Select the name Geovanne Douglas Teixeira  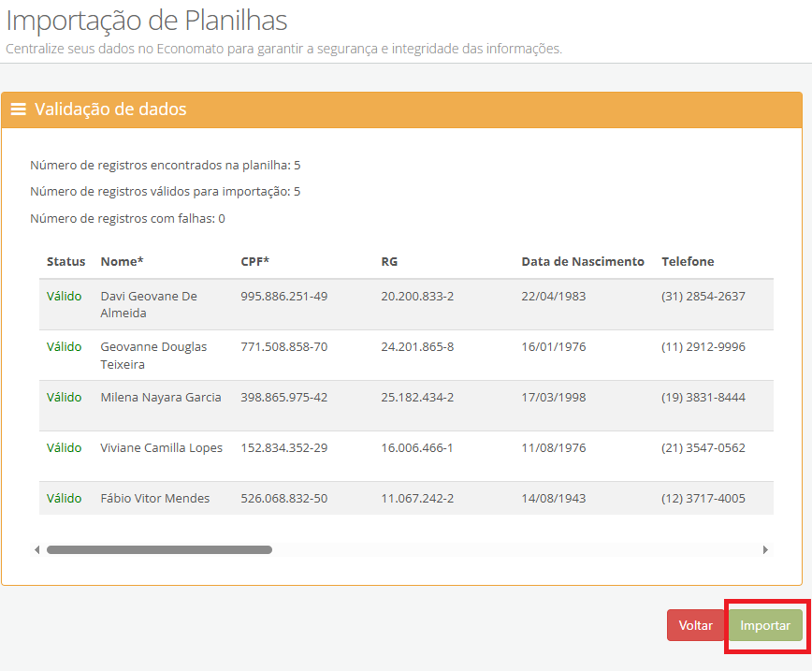tap(153, 356)
